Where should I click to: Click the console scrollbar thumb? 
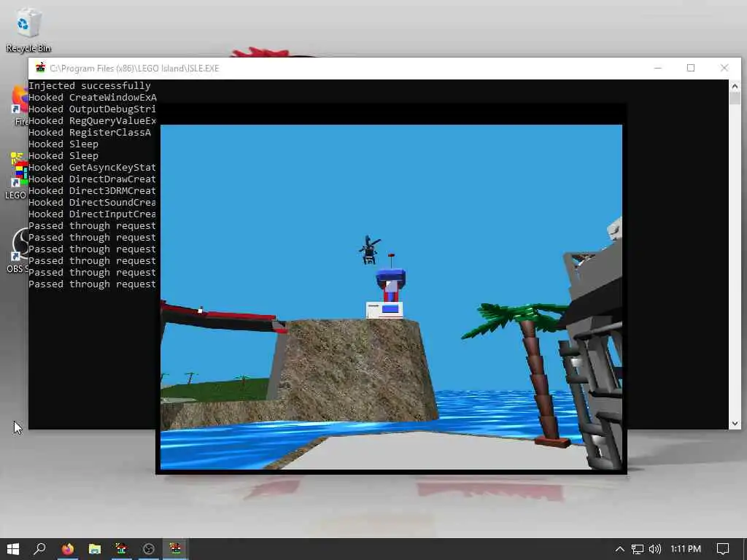click(x=734, y=98)
